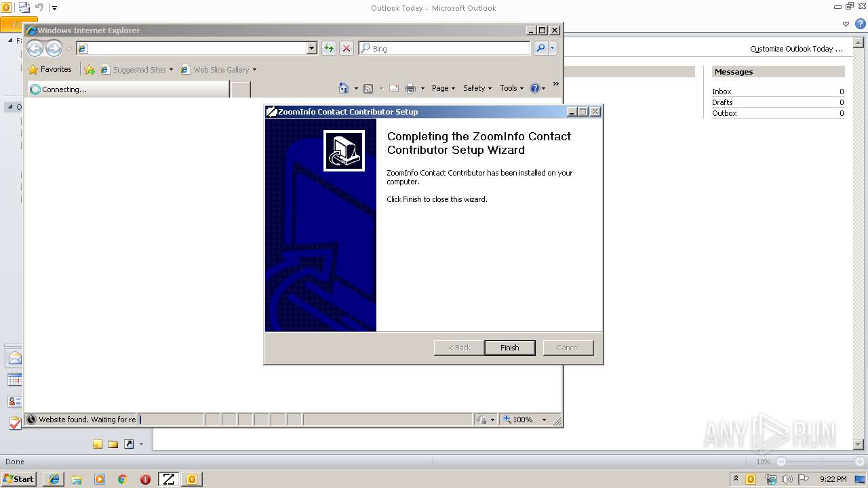Click the Outlook Calendar navigation icon
The image size is (868, 488).
pyautogui.click(x=14, y=380)
